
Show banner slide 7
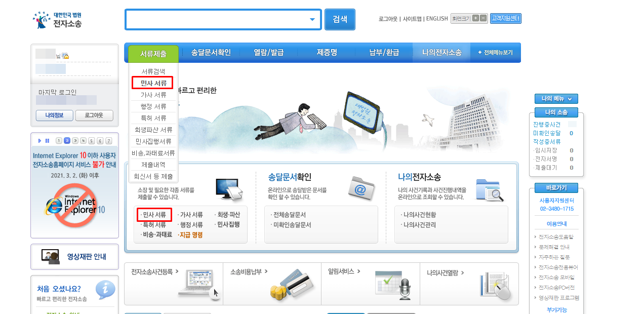pyautogui.click(x=108, y=141)
